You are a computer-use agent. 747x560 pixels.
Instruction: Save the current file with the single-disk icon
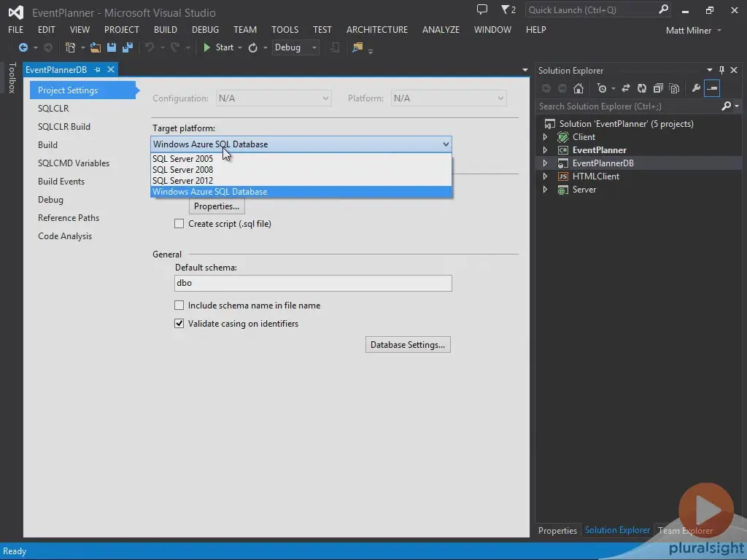[x=112, y=47]
